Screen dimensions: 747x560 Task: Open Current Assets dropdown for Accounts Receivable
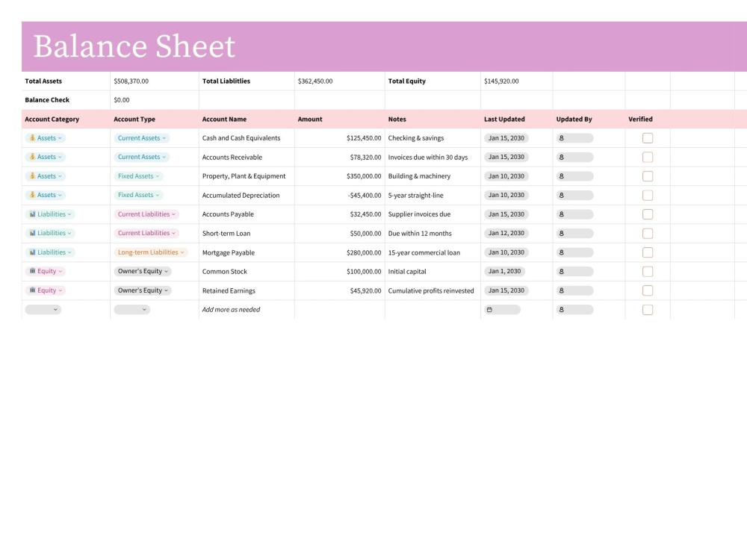pyautogui.click(x=141, y=157)
